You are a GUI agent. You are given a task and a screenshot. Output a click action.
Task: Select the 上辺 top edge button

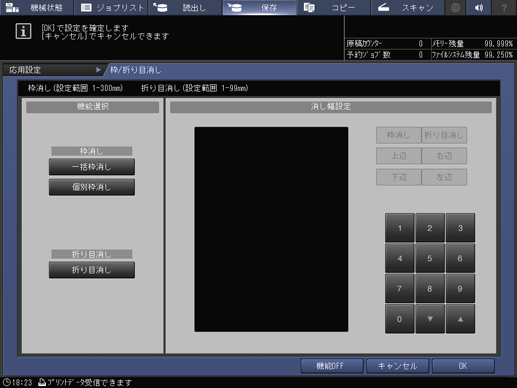[399, 156]
